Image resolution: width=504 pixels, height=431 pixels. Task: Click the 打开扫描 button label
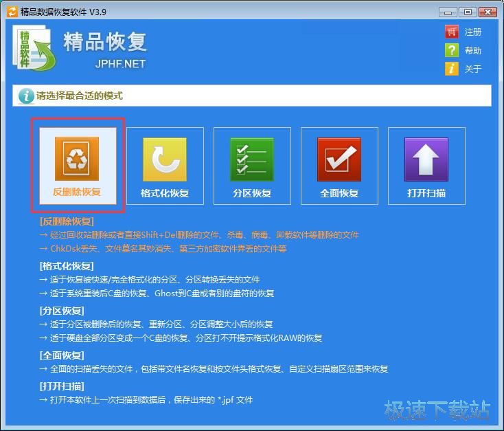426,193
